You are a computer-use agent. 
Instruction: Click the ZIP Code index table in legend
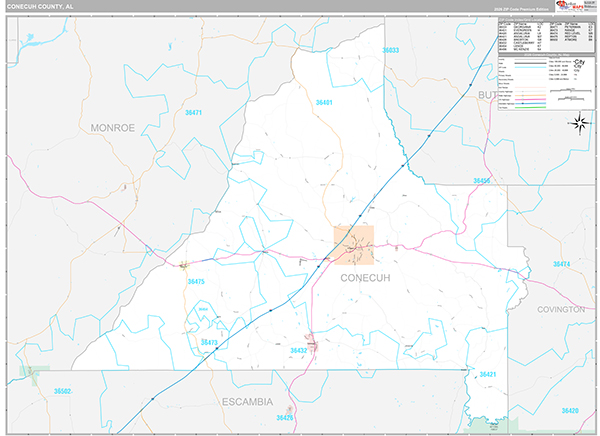click(x=547, y=36)
